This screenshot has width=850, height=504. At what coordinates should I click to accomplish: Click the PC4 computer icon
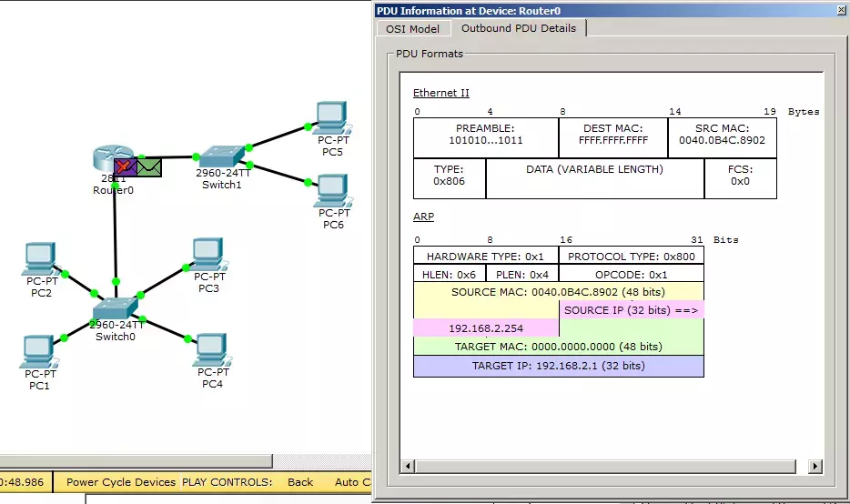(x=212, y=350)
